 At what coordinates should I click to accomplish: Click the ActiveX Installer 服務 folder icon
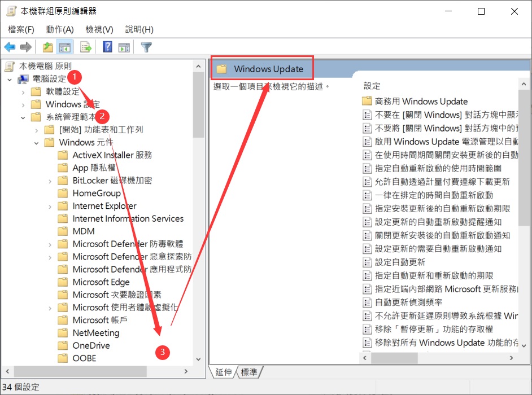tap(63, 155)
